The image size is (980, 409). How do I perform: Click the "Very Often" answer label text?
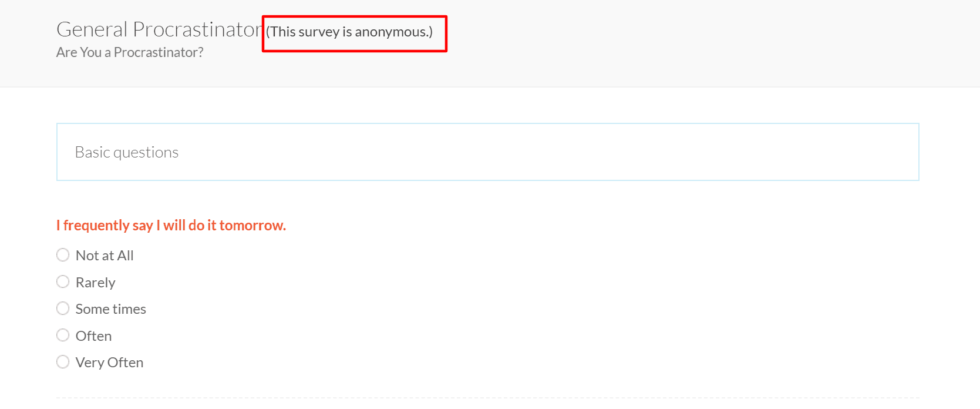point(109,363)
